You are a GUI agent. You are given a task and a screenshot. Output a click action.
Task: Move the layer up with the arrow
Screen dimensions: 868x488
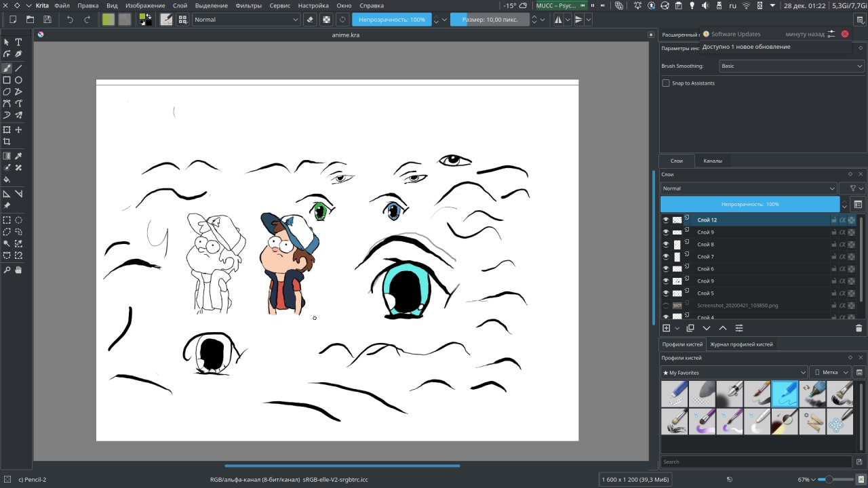click(x=722, y=328)
